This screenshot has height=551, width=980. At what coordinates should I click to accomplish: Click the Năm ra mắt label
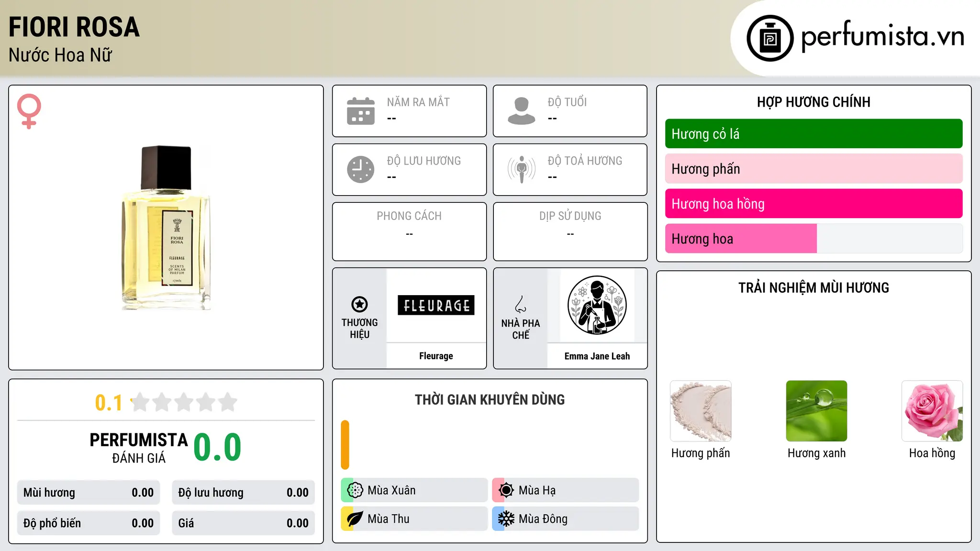click(x=418, y=102)
